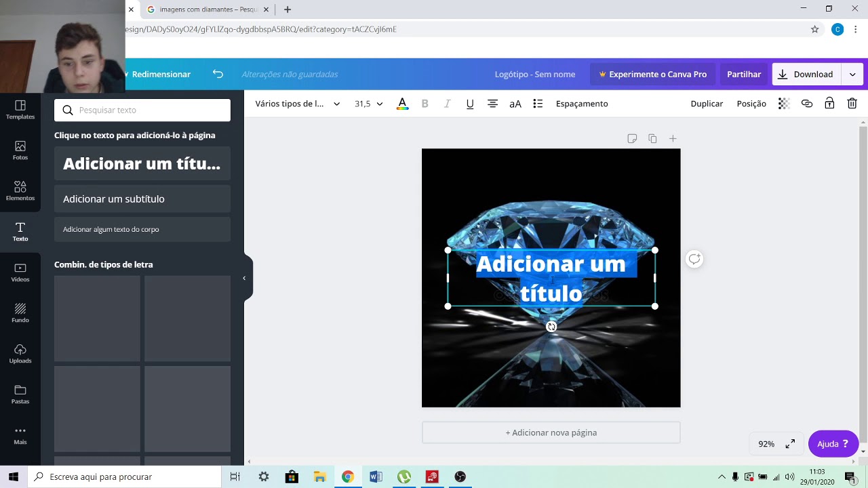The height and width of the screenshot is (488, 868).
Task: Open the Mais sidebar options
Action: tap(20, 435)
